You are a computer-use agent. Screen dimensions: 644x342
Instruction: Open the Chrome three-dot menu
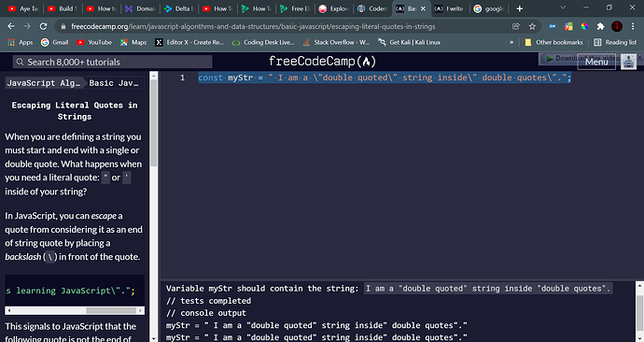point(633,26)
